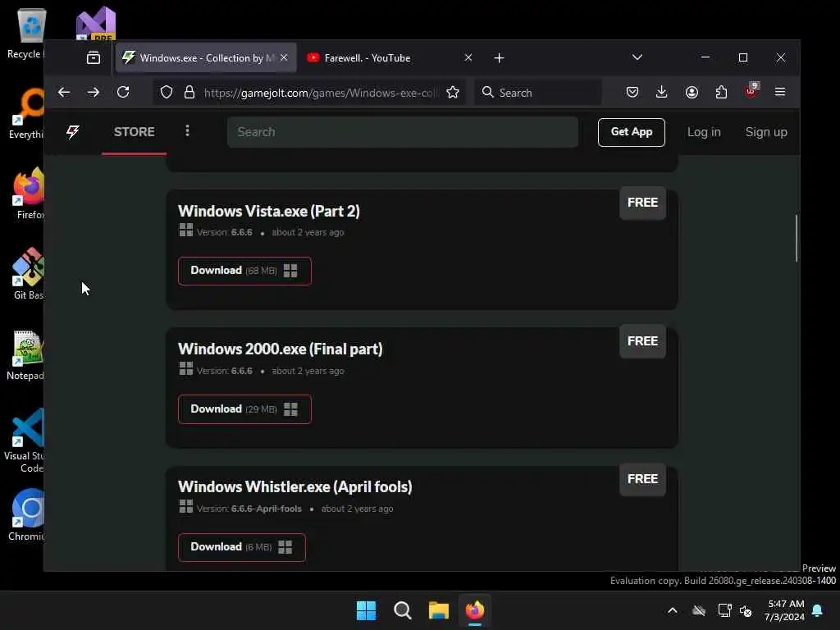The image size is (840, 630).
Task: Open the Notepad++ desktop shortcut
Action: (x=25, y=355)
